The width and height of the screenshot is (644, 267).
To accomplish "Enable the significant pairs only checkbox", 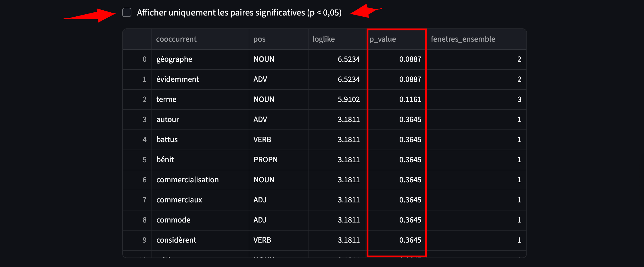I will (x=127, y=12).
